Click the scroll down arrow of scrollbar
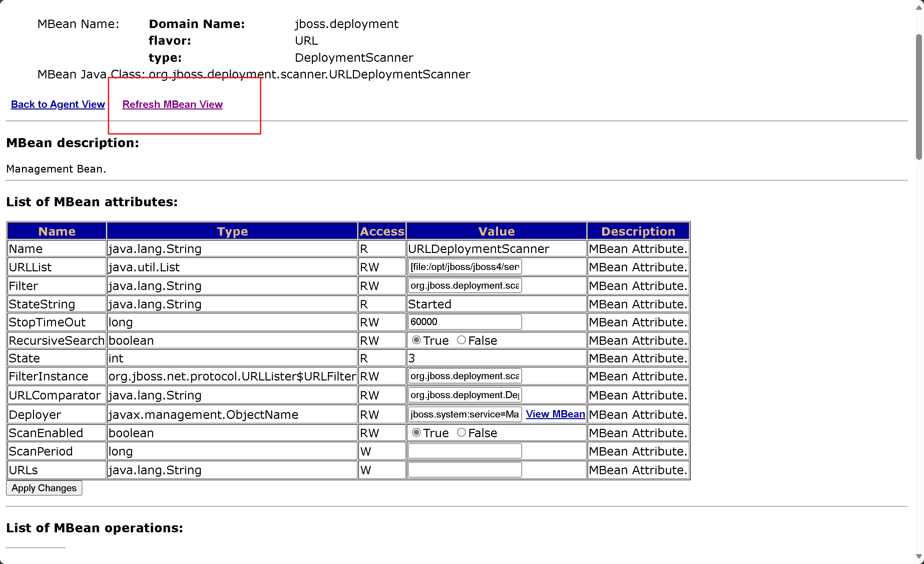Image resolution: width=924 pixels, height=564 pixels. 918,557
